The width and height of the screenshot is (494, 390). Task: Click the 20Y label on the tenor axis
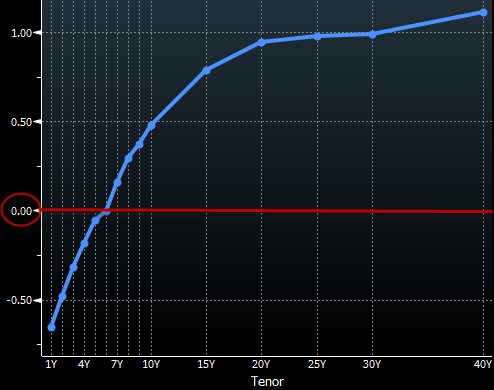[x=261, y=364]
